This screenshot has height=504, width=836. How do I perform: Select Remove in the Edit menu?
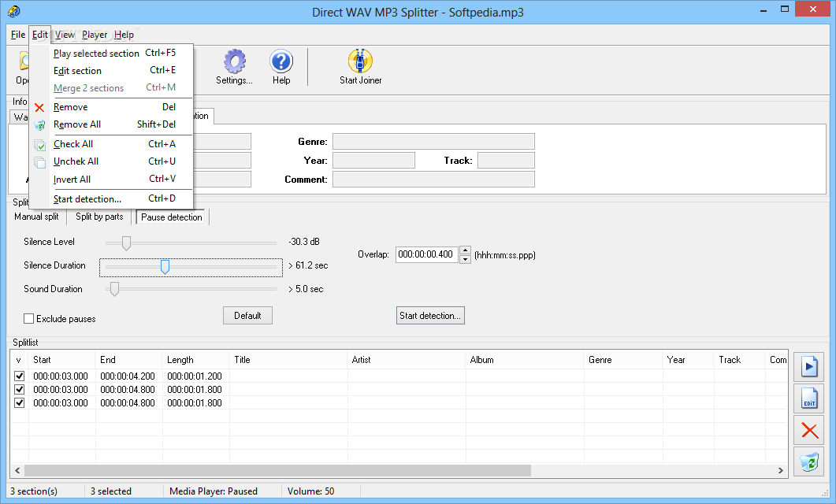tap(111, 107)
